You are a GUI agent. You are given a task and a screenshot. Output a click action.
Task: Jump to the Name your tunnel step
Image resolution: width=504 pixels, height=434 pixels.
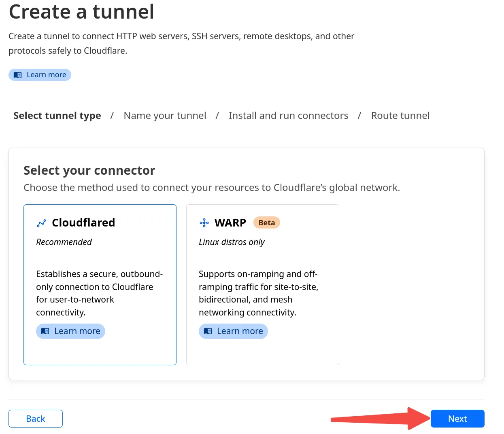click(165, 116)
